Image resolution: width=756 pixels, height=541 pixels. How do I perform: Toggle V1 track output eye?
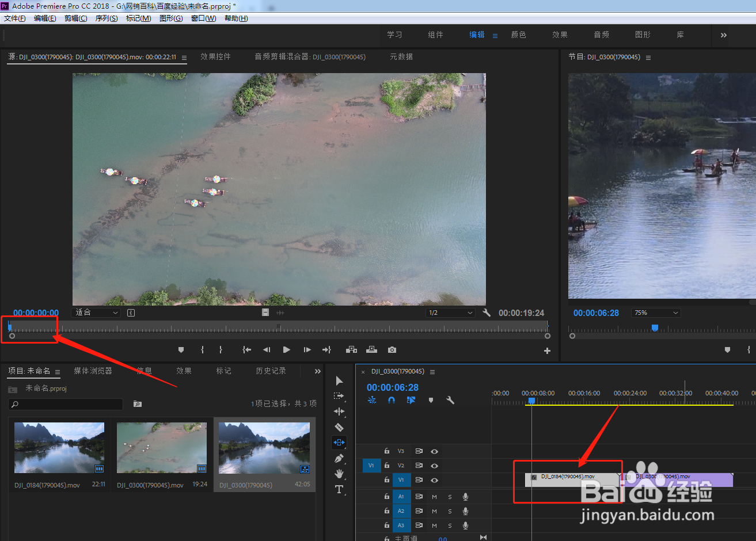pos(434,480)
